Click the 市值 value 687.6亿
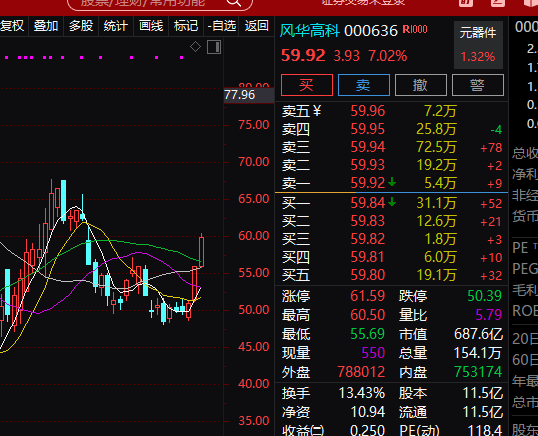 pyautogui.click(x=478, y=334)
